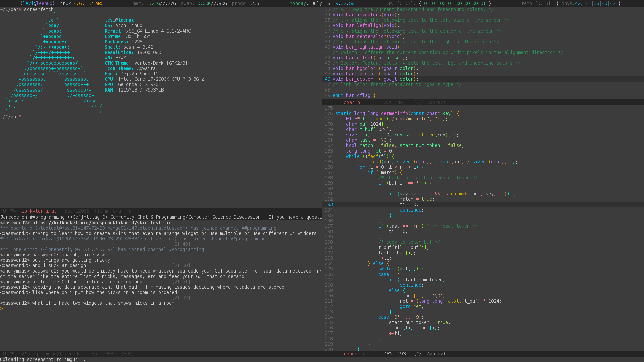The width and height of the screenshot is (644, 362).
Task: Click the shell prompt after screenfetch output
Action: pos(11,117)
